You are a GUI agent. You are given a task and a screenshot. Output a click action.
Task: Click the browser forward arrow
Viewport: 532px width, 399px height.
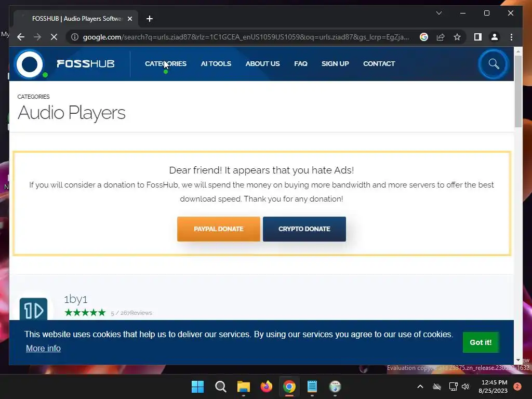[x=37, y=37]
